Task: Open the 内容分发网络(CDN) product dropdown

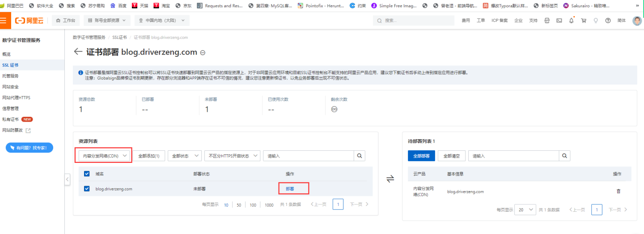Action: pos(104,156)
